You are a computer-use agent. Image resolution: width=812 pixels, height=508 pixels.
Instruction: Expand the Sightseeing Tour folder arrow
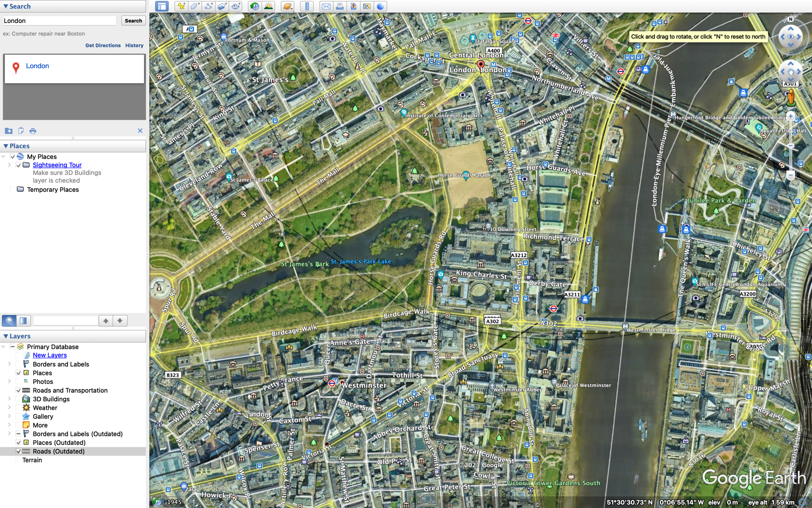(9, 165)
